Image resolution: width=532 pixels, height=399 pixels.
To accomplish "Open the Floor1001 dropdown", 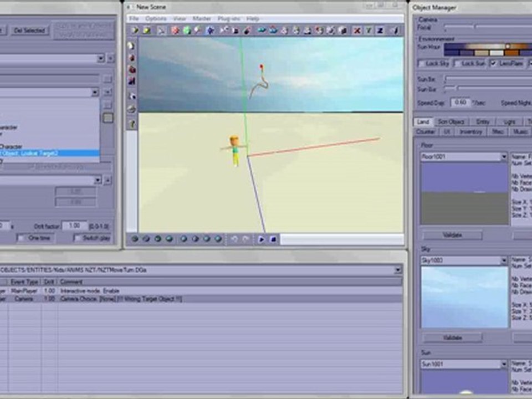I will tap(504, 156).
